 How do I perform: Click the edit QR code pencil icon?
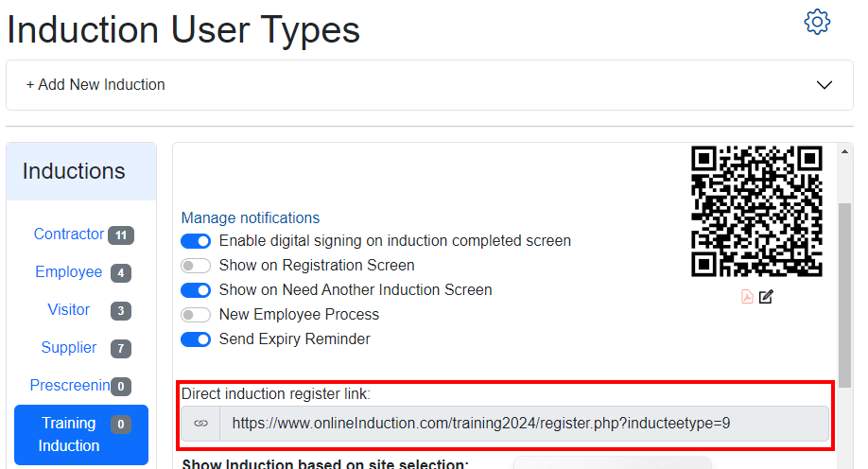766,297
